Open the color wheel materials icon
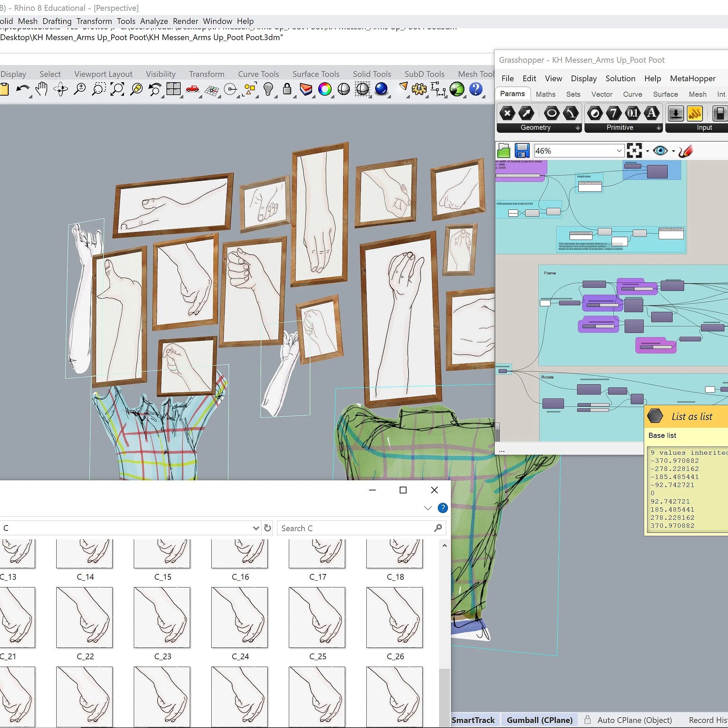 [325, 89]
